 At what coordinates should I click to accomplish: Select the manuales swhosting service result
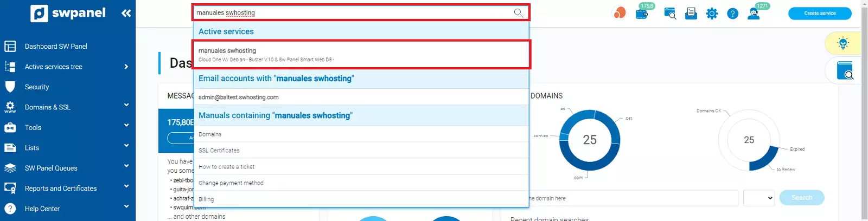pos(361,54)
